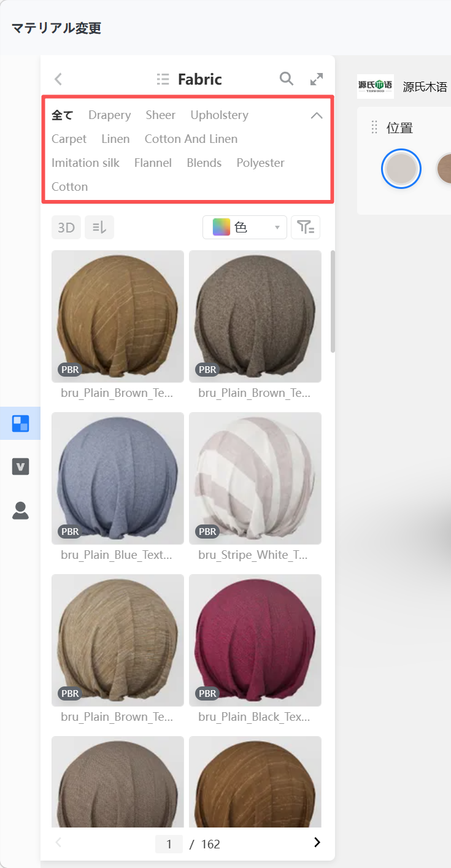Select the brown fabric thumbnail with diagonal stripes
This screenshot has height=868, width=451.
118,317
